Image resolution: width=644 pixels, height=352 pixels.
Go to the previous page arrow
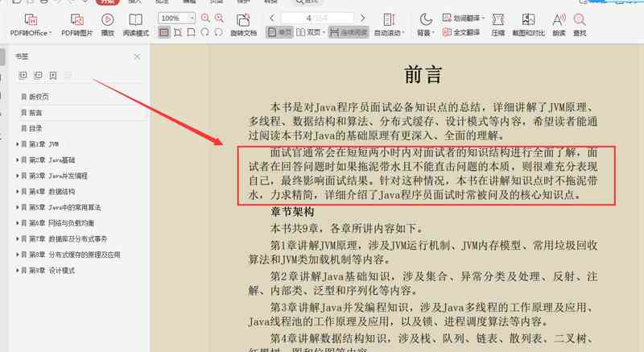click(x=272, y=18)
